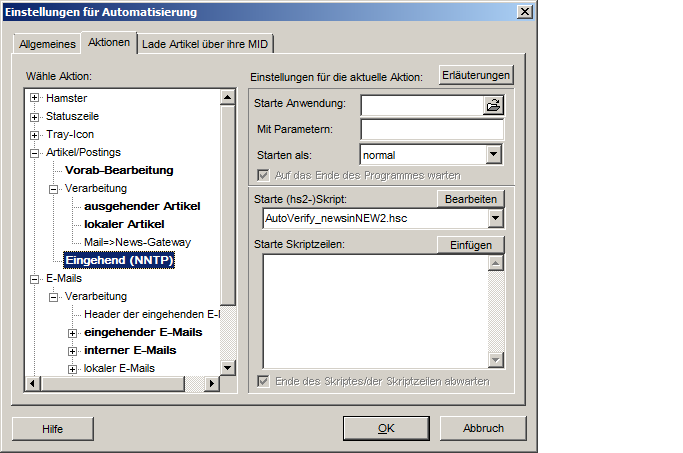This screenshot has width=683, height=453.
Task: Click the Erläuterungen button
Action: click(x=476, y=76)
